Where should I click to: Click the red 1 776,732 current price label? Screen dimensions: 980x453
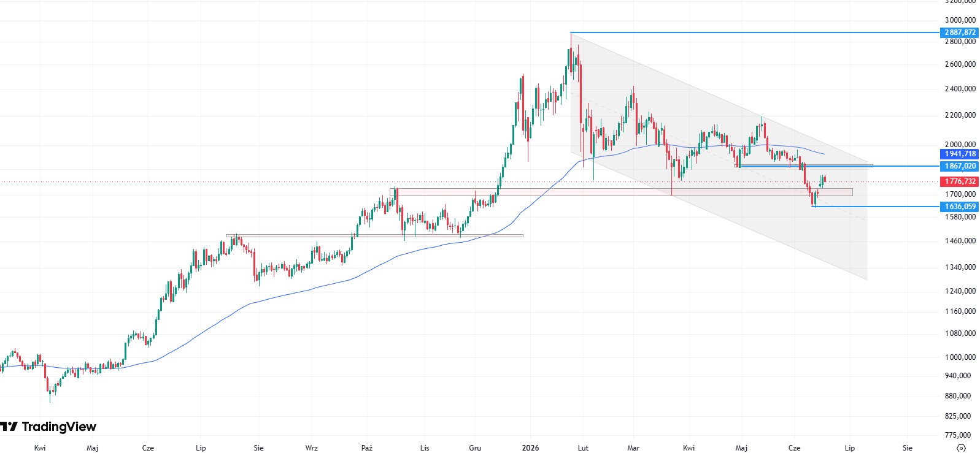pos(960,181)
